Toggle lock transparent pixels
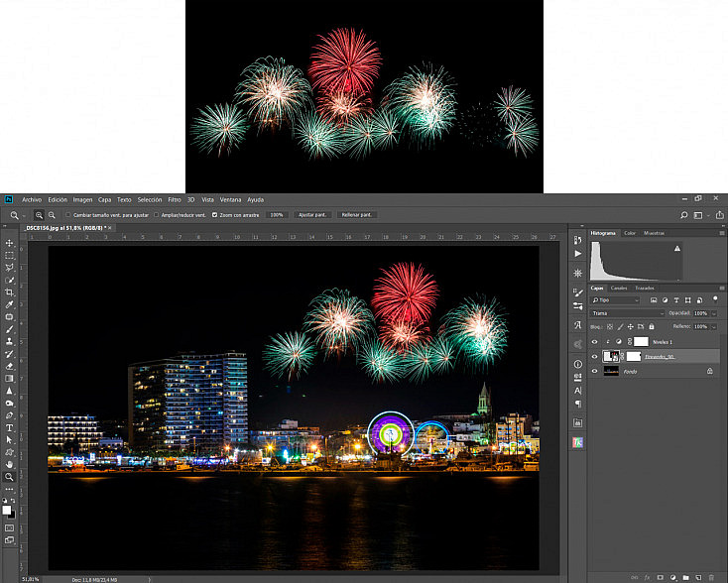The height and width of the screenshot is (583, 728). point(610,327)
